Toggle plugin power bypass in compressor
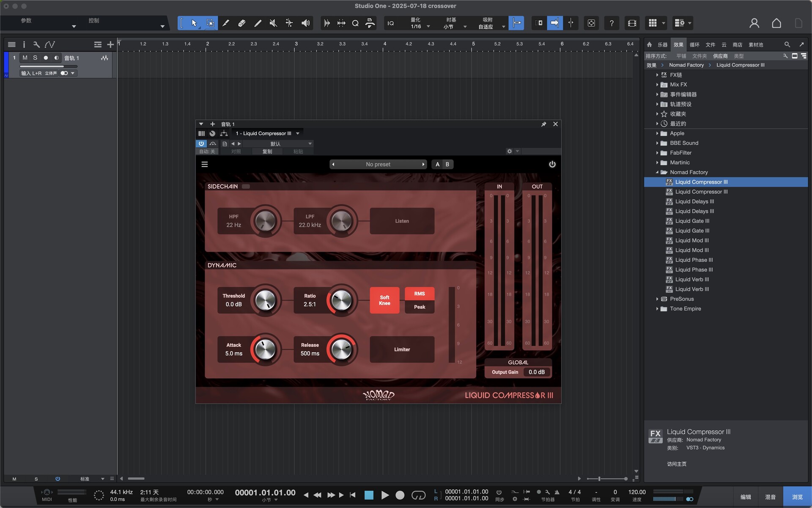 tap(552, 165)
